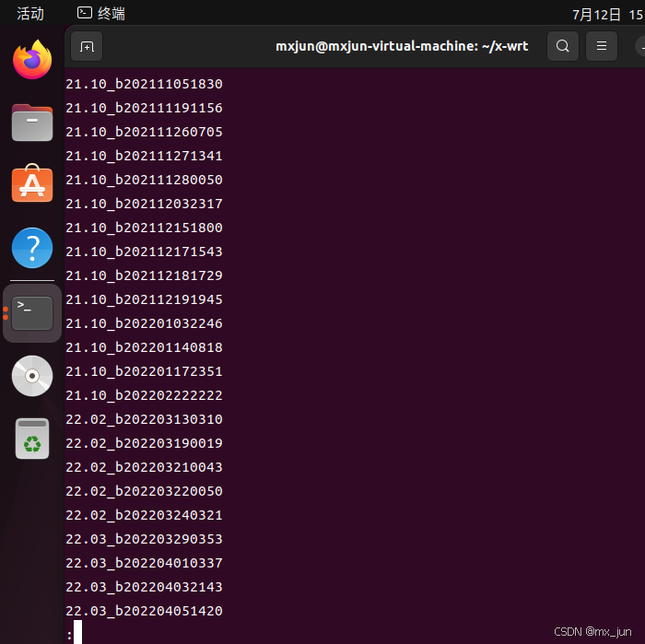The width and height of the screenshot is (645, 644).
Task: Open Firefox from the dock
Action: coord(32,60)
